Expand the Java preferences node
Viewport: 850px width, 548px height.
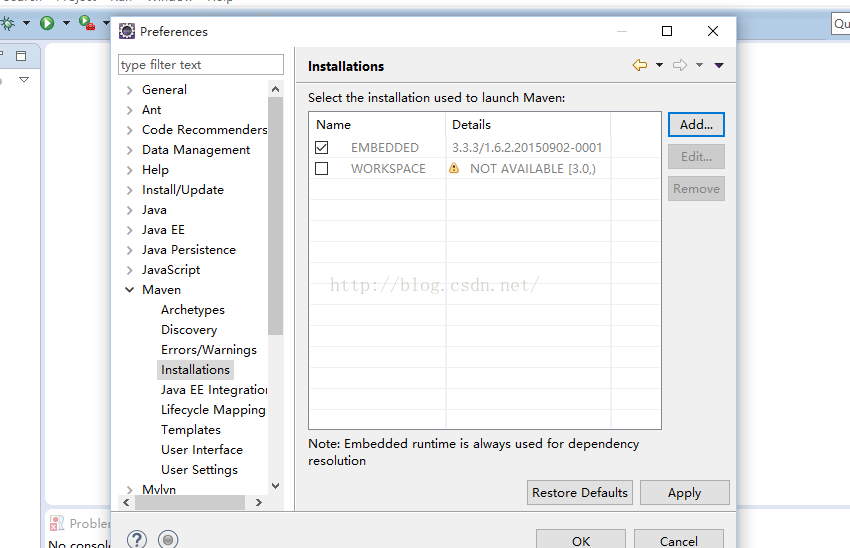[x=130, y=210]
